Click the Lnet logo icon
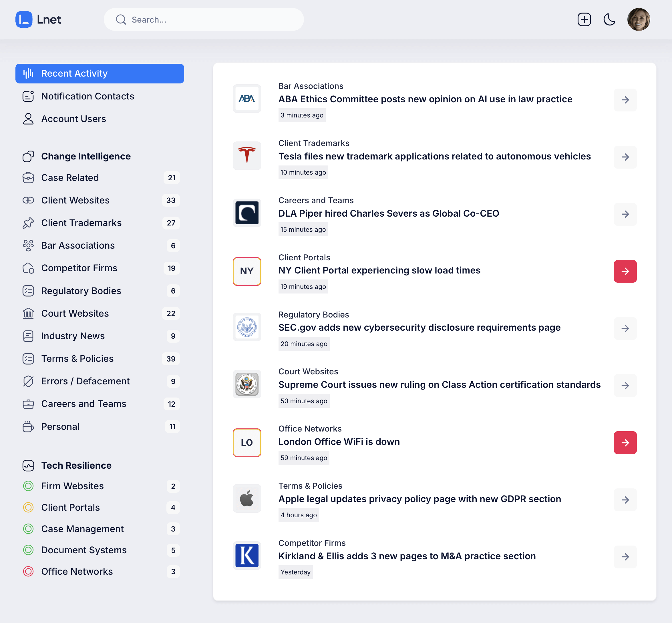 (x=24, y=19)
